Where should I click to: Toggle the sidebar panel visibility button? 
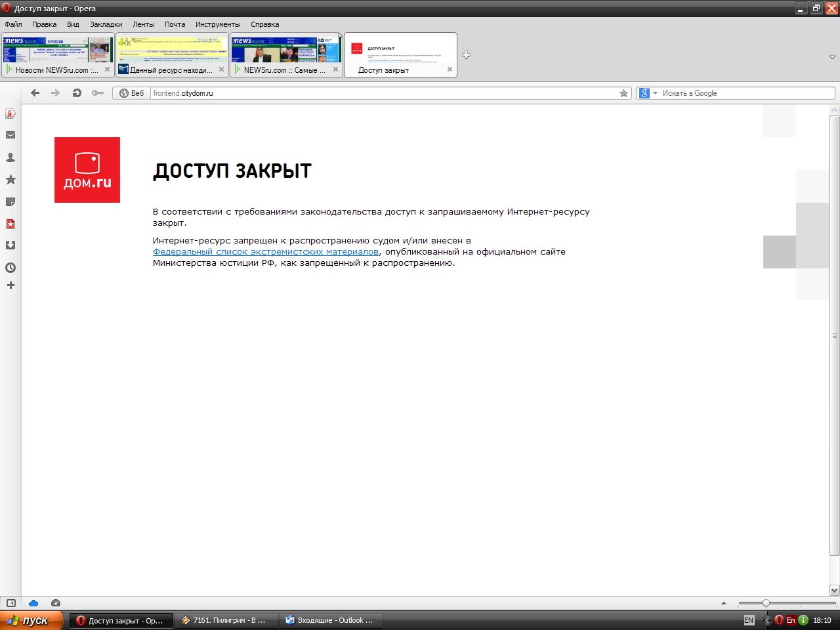click(11, 603)
